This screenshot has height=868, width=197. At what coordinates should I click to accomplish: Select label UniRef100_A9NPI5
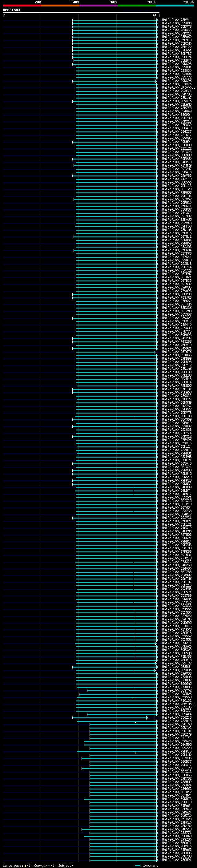click(177, 751)
